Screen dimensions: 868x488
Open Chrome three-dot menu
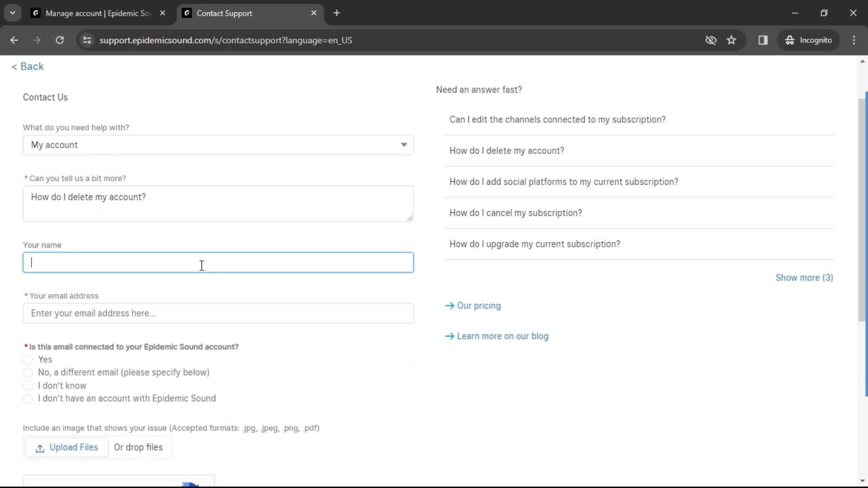coord(854,40)
